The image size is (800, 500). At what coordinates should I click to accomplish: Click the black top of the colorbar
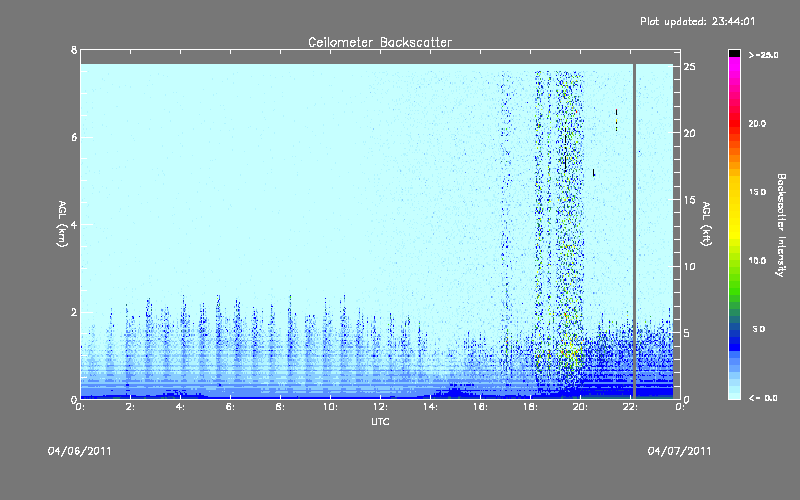(x=734, y=53)
